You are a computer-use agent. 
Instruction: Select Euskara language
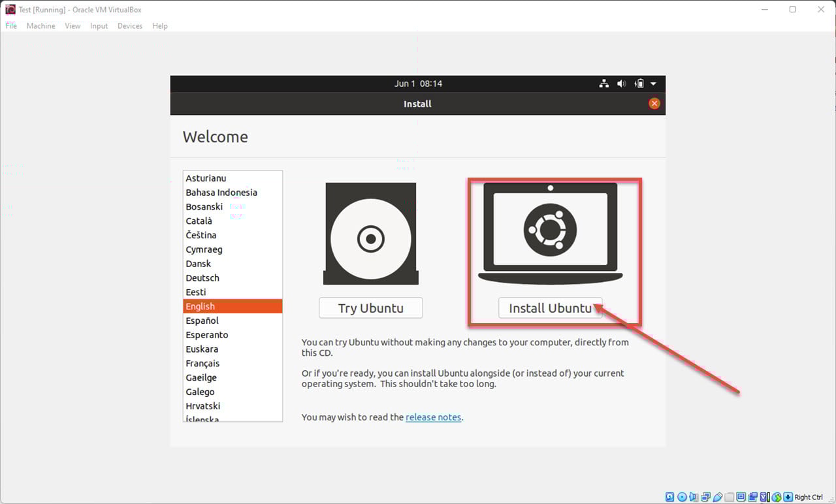pos(233,349)
